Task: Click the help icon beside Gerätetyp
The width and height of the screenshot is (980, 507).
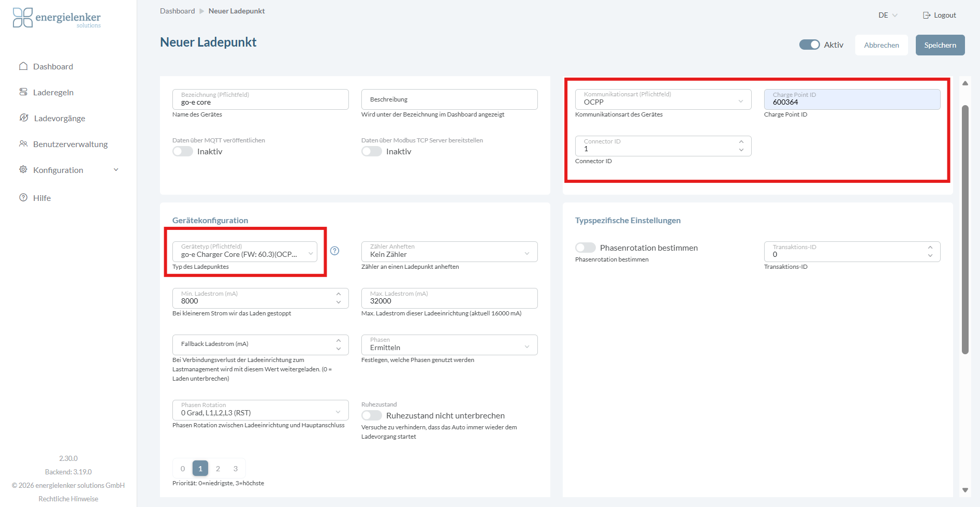Action: point(335,251)
